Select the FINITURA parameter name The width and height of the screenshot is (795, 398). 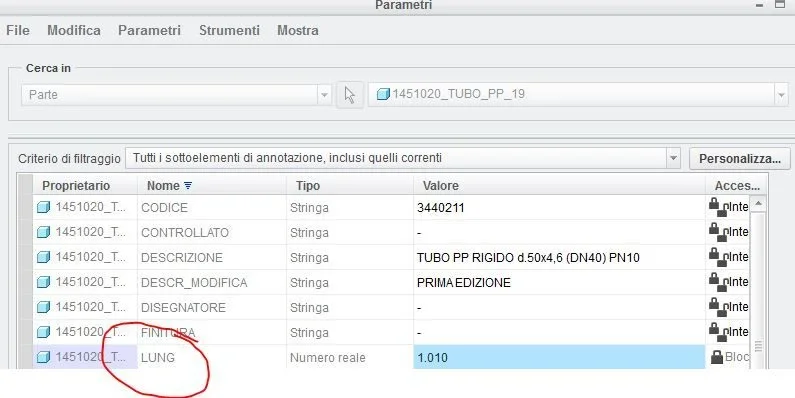point(168,333)
